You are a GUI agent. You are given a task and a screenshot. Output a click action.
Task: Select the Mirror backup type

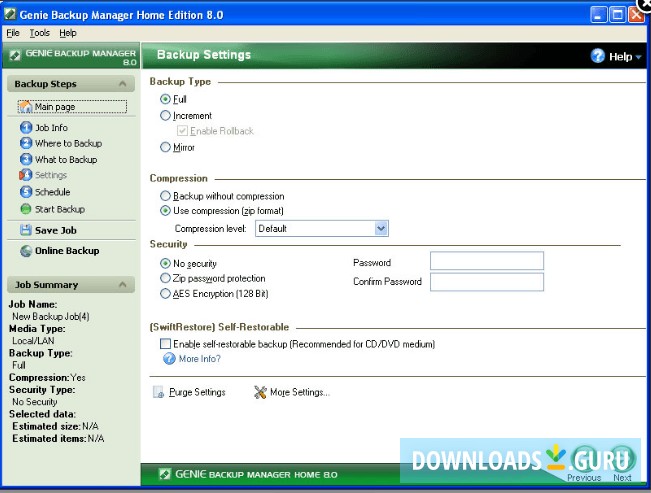165,147
